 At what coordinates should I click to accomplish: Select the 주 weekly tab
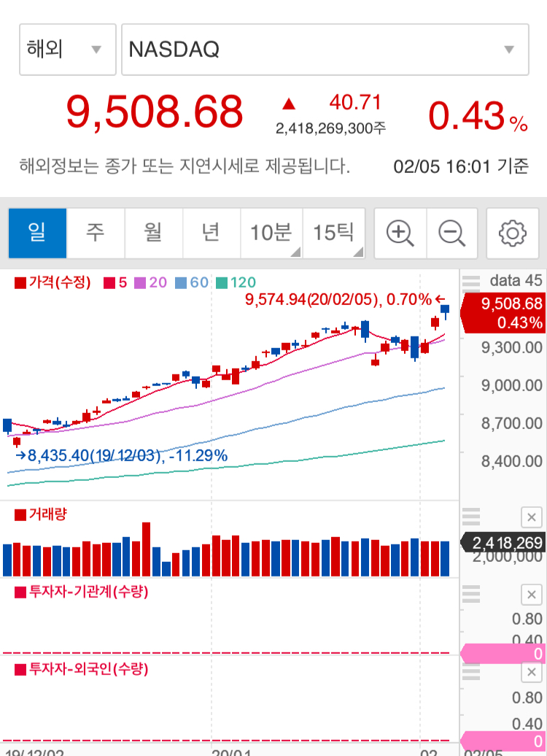[96, 234]
